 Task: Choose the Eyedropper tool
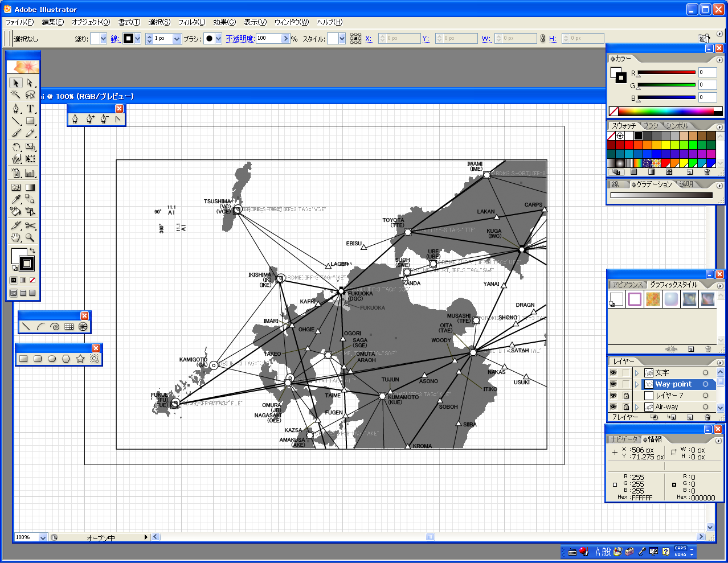(16, 199)
